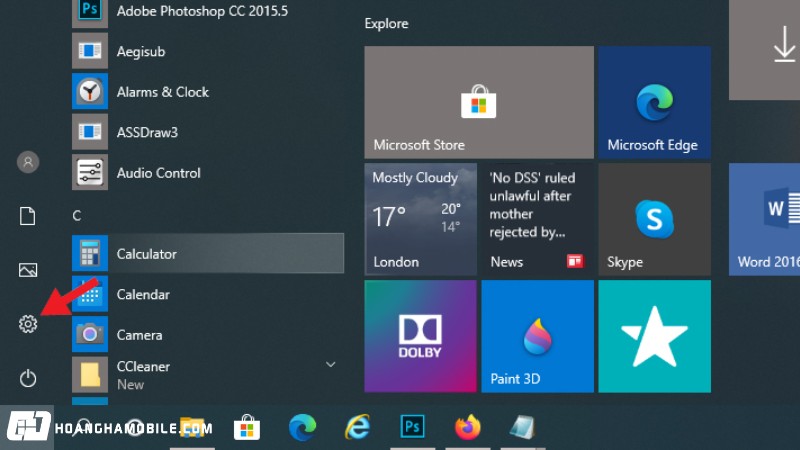Click the Explore group heading
The height and width of the screenshot is (450, 800).
[x=386, y=23]
